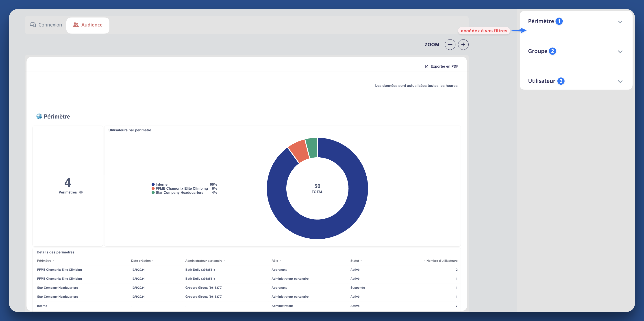This screenshot has height=321, width=644.
Task: Expand the Groupe filter panel
Action: pyautogui.click(x=620, y=52)
